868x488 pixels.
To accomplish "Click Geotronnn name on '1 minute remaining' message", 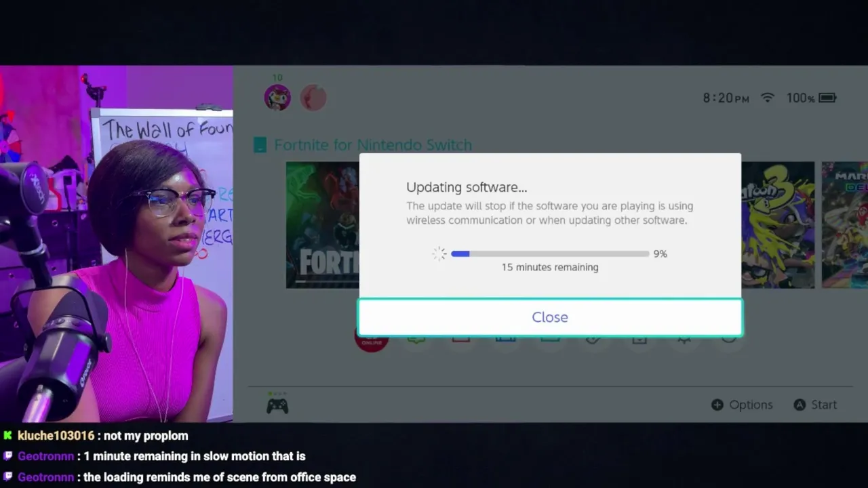I will pyautogui.click(x=46, y=456).
